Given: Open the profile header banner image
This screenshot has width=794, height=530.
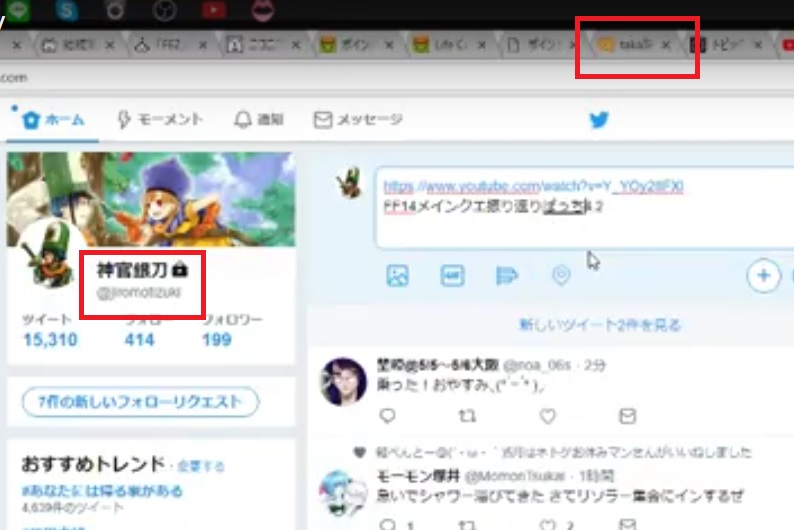Looking at the screenshot, I should [x=151, y=199].
